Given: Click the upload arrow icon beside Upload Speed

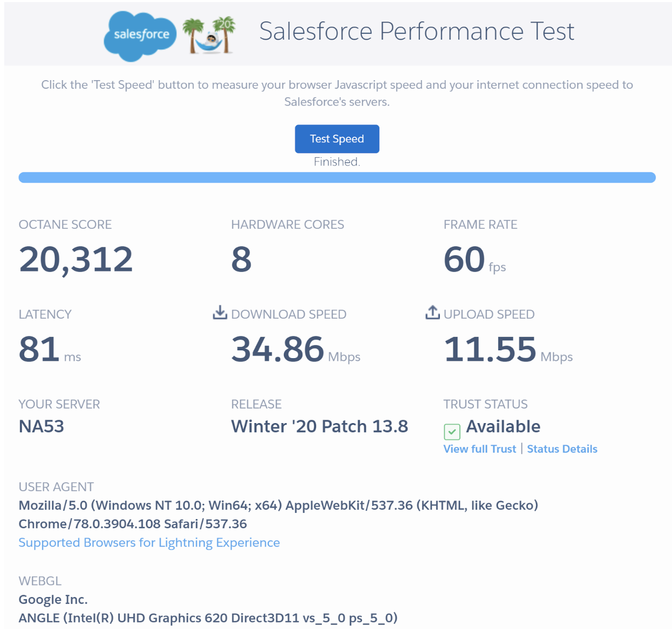Looking at the screenshot, I should 433,312.
